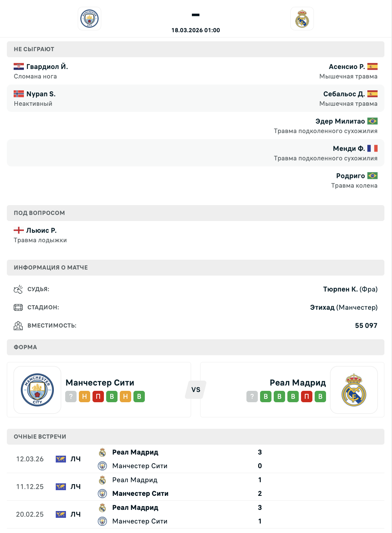This screenshot has width=392, height=533.
Task: Click the Croatia flag next to Гвардиол
Action: [x=19, y=67]
